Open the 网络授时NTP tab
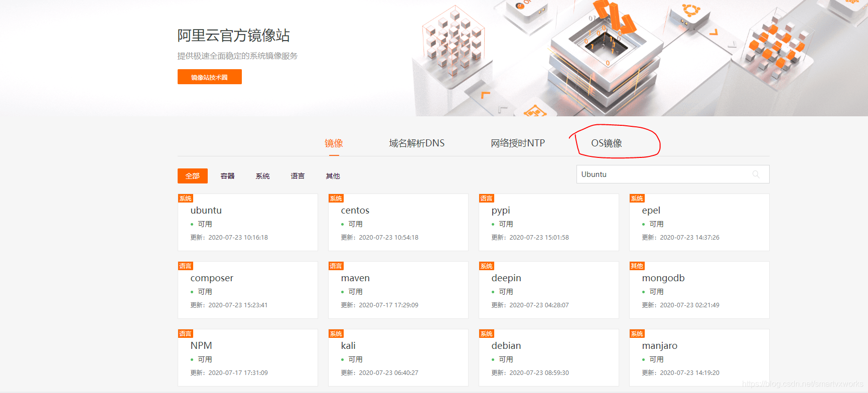The width and height of the screenshot is (868, 393). pyautogui.click(x=518, y=143)
